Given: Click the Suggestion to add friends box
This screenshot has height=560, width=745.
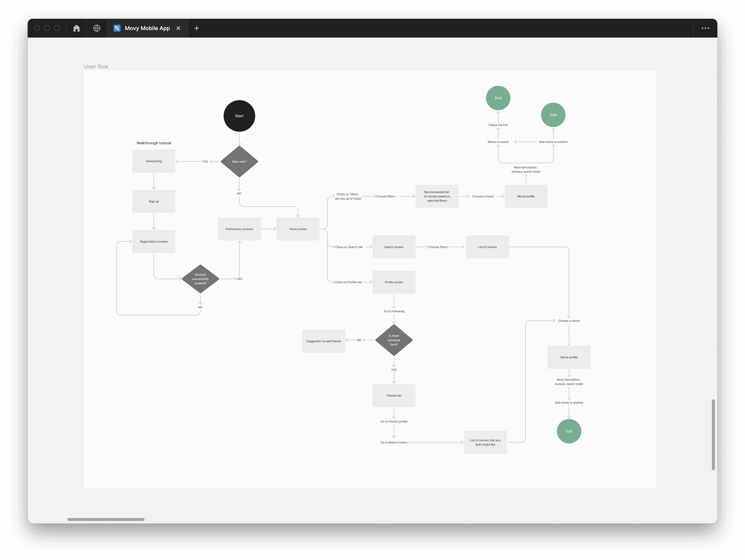Looking at the screenshot, I should point(323,341).
